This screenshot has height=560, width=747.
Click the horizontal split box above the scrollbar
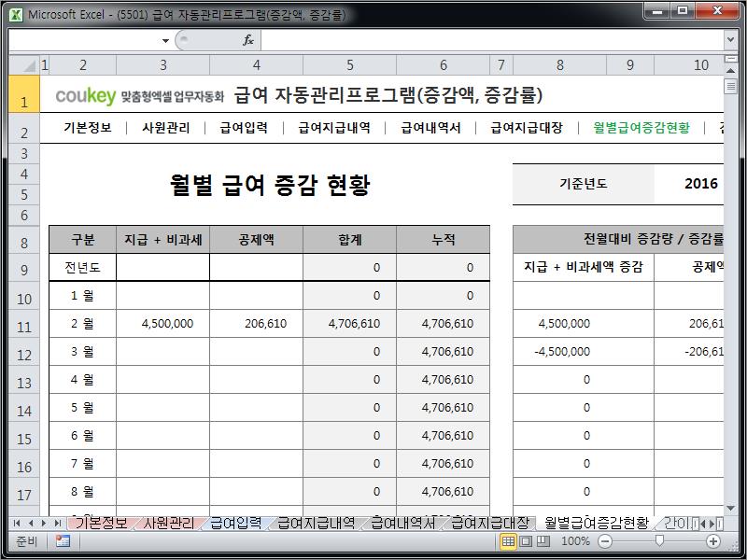(x=730, y=59)
